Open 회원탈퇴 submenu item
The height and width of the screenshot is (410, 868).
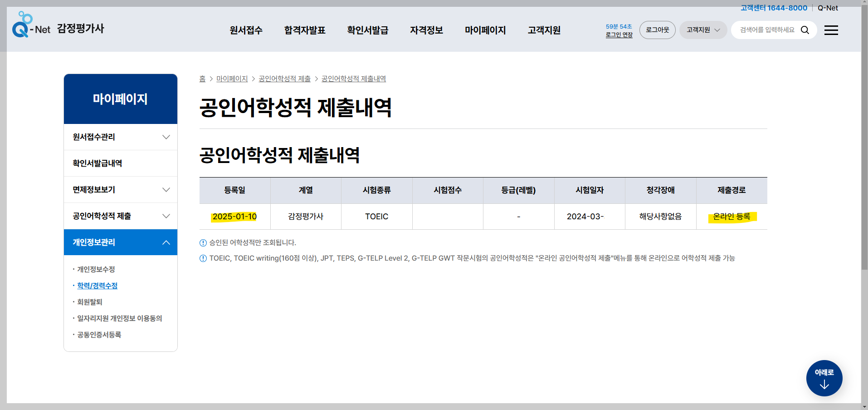(90, 302)
